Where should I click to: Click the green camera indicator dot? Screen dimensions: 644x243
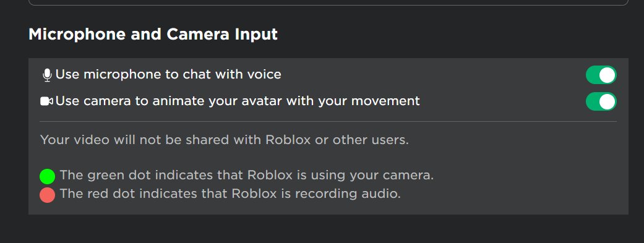click(47, 176)
